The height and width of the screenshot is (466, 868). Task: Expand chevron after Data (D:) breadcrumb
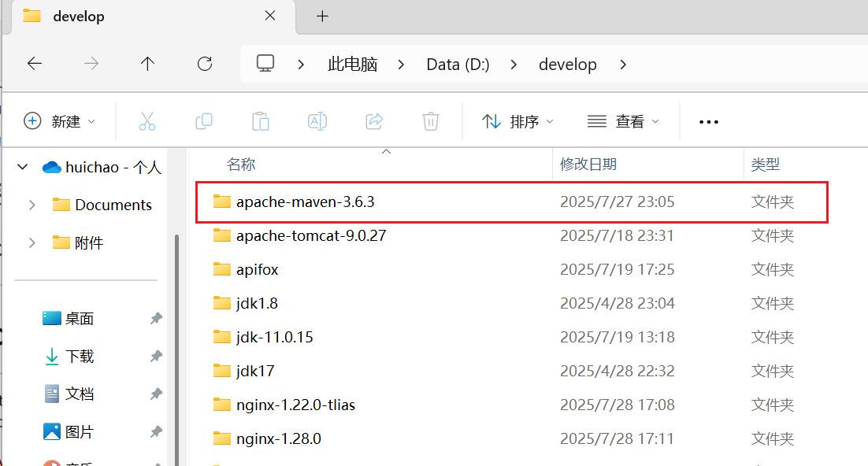click(514, 65)
